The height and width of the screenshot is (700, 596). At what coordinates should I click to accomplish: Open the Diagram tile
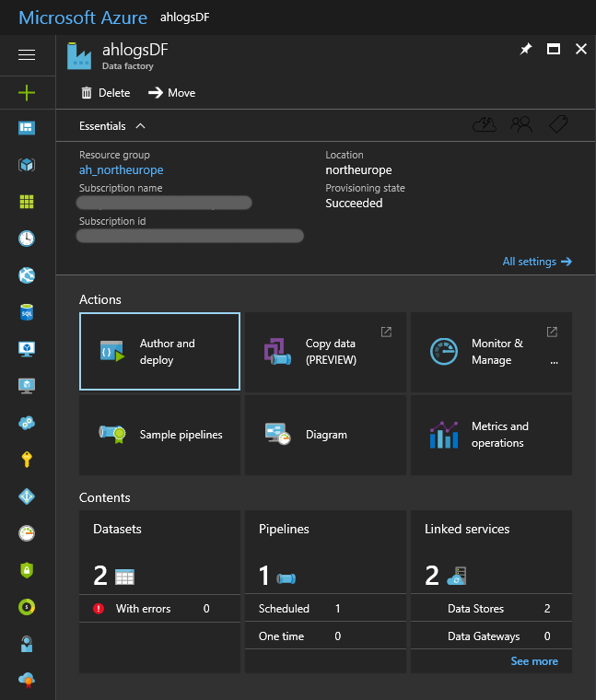(x=325, y=435)
